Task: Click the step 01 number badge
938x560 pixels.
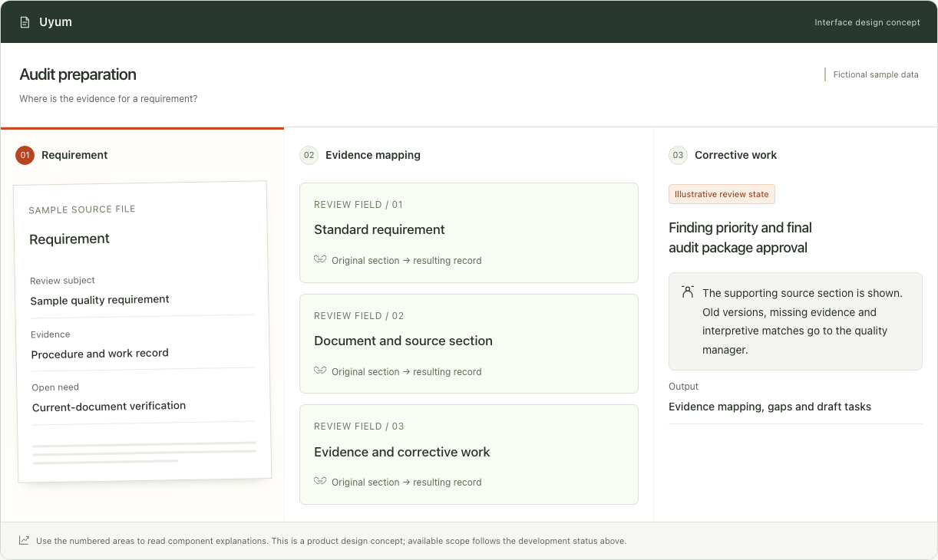Action: click(x=25, y=155)
